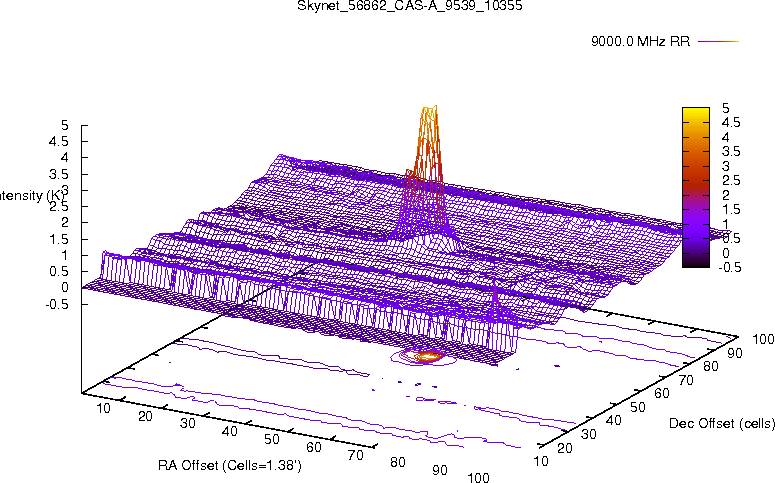Click color bar label 3
This screenshot has width=775, height=483.
[726, 166]
